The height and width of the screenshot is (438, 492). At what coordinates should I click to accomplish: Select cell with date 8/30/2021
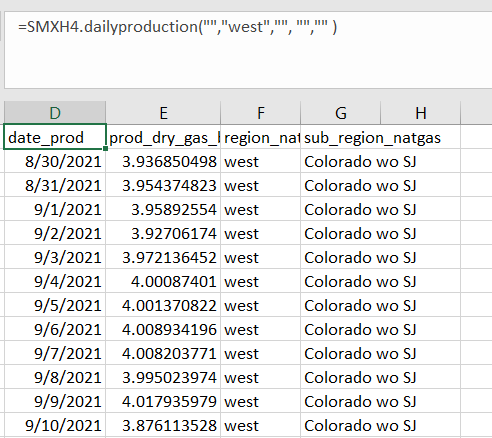point(55,161)
